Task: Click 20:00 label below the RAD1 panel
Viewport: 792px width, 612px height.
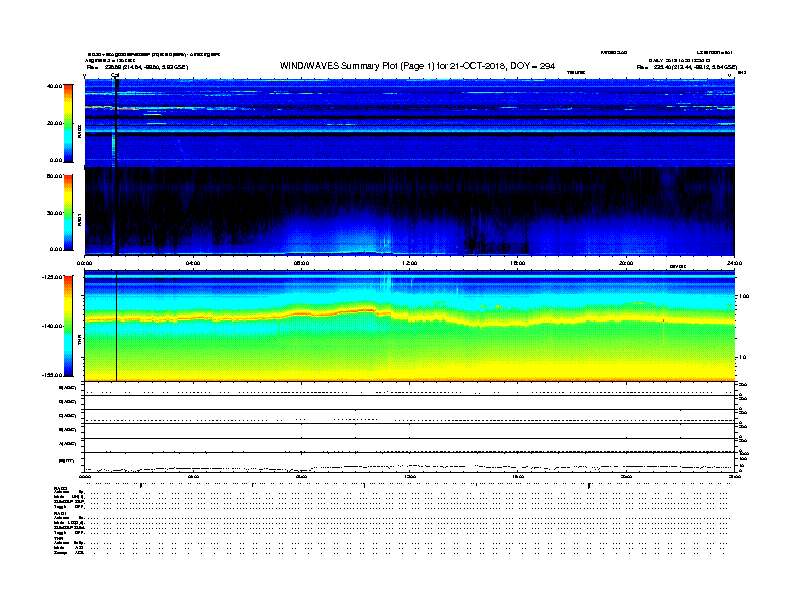Action: coord(626,263)
